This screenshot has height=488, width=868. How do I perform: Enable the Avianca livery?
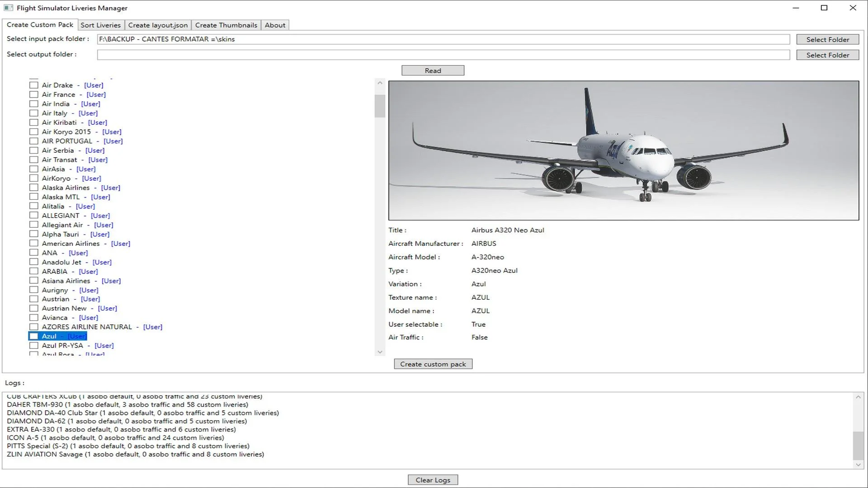click(x=34, y=317)
